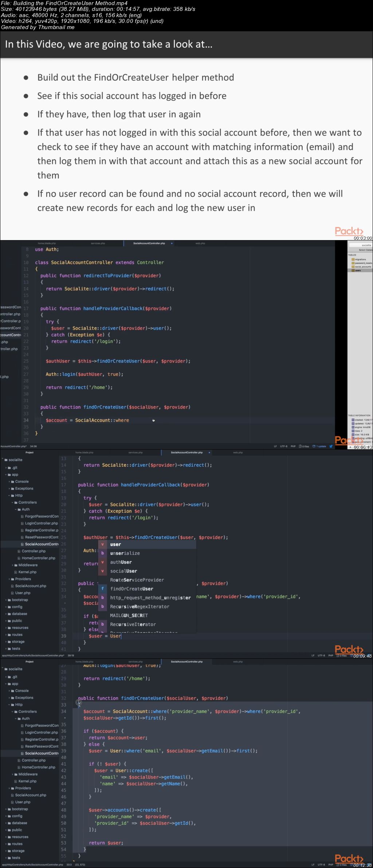Click line 34 "$account = SocialAccount::where", 00:06:13 frame
The height and width of the screenshot is (868, 373).
tap(87, 420)
